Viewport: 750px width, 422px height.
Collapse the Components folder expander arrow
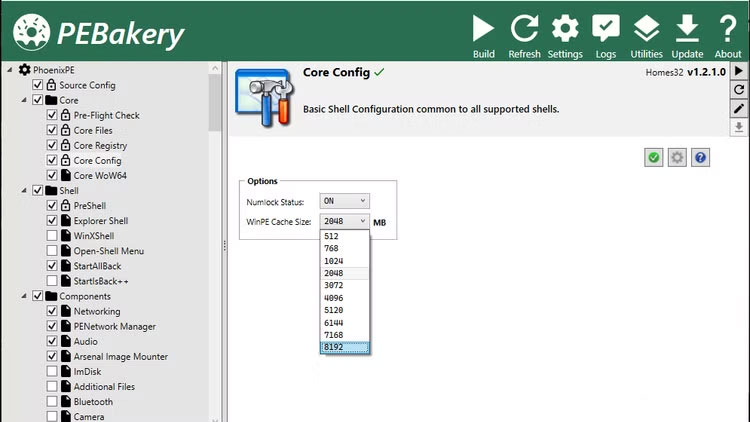pyautogui.click(x=24, y=296)
